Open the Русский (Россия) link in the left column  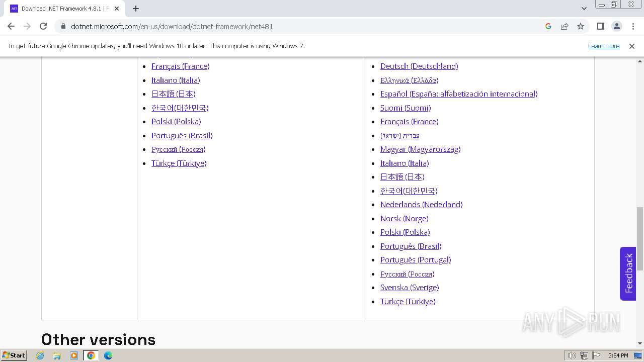point(178,149)
